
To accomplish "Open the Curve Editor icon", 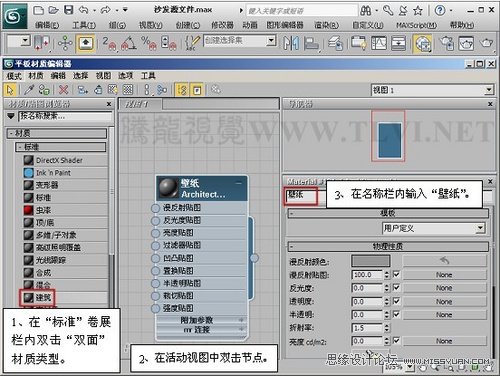I will pyautogui.click(x=379, y=43).
